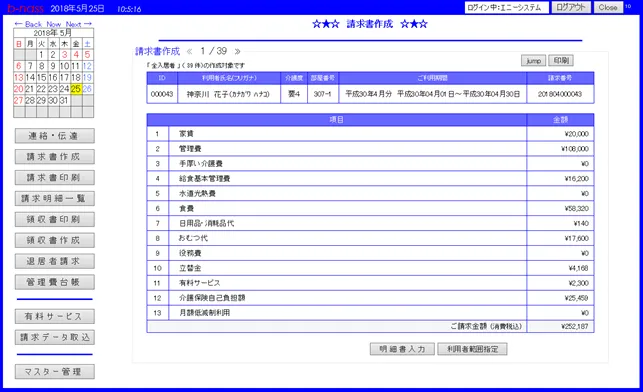Select the 手厚い介護費 row item
This screenshot has width=643, height=392.
[x=348, y=164]
